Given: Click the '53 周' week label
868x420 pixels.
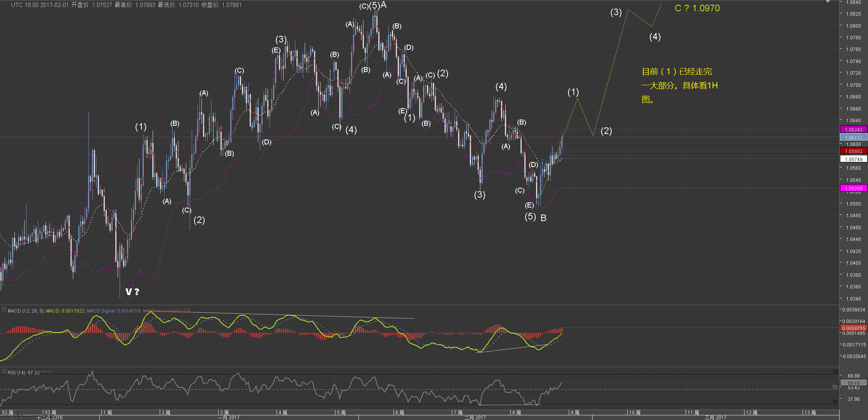Looking at the screenshot, I should coord(50,413).
